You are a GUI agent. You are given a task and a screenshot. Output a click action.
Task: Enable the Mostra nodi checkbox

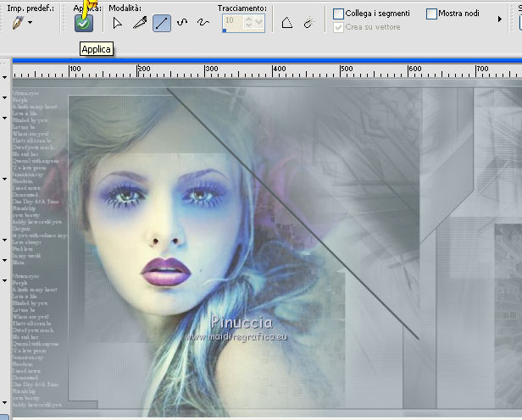(432, 14)
